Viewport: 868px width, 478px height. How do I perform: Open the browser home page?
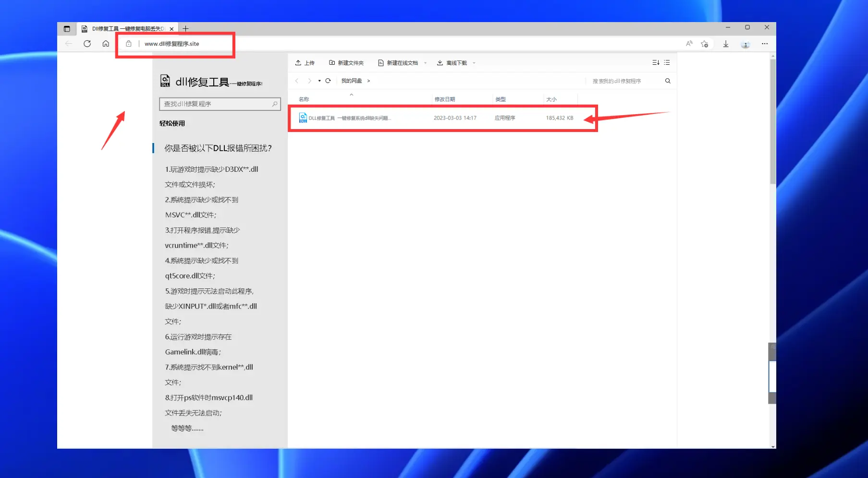(106, 44)
